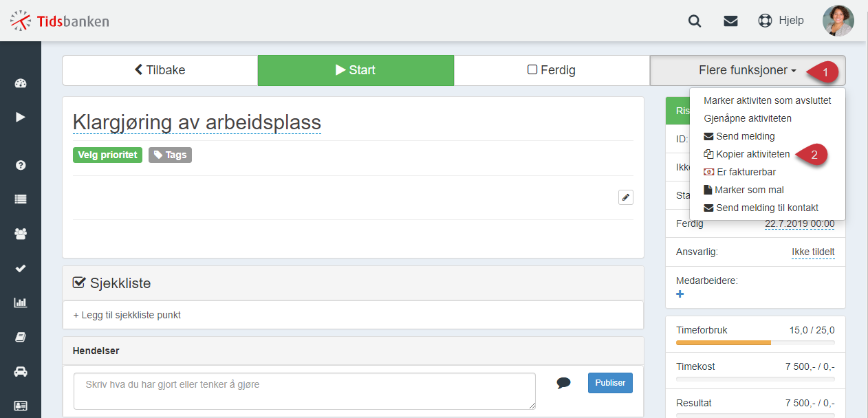Click the play icon in sidebar
Image resolution: width=868 pixels, height=418 pixels.
coord(20,117)
